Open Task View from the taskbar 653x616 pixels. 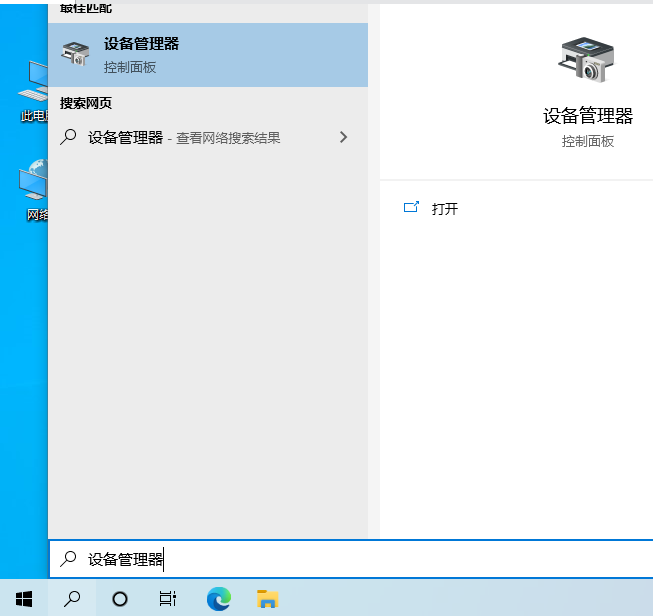[168, 599]
